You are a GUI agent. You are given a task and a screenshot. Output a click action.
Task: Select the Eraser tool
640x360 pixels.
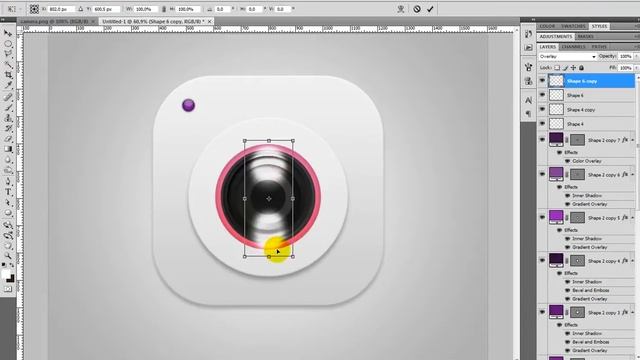click(8, 139)
